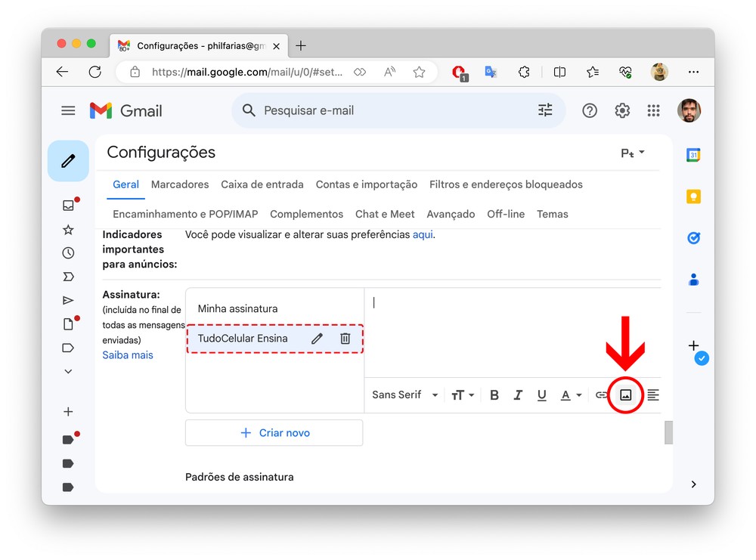Open Chat e Meet settings tab

coord(385,214)
